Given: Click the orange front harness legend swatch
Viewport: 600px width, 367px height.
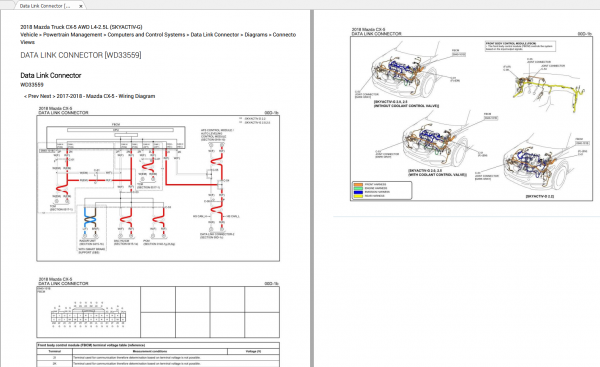Looking at the screenshot, I should click(358, 184).
